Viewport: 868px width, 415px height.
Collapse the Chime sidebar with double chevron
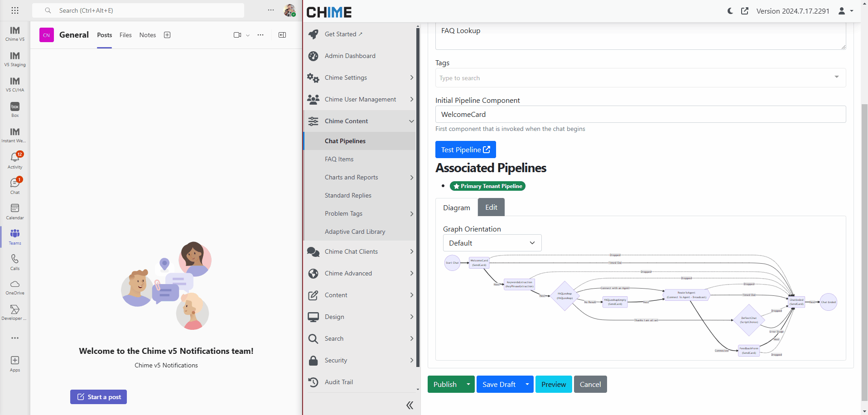(x=410, y=405)
